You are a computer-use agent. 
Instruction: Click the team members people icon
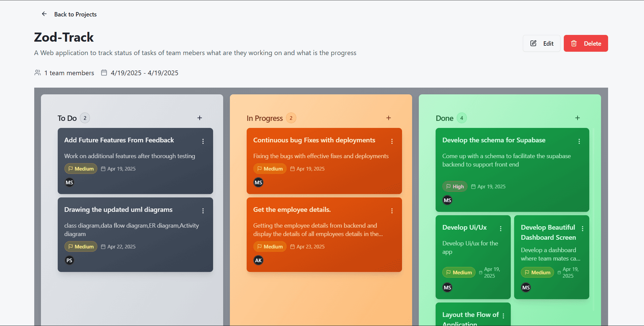tap(38, 73)
